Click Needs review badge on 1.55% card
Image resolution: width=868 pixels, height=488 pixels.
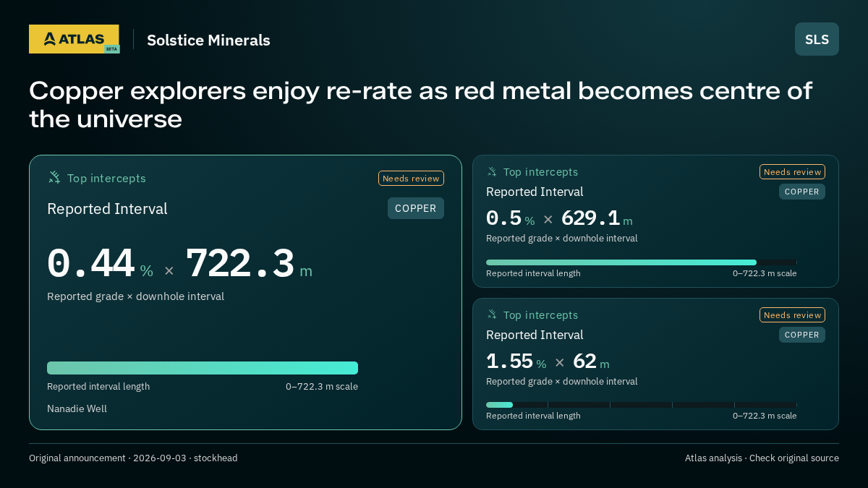[792, 315]
